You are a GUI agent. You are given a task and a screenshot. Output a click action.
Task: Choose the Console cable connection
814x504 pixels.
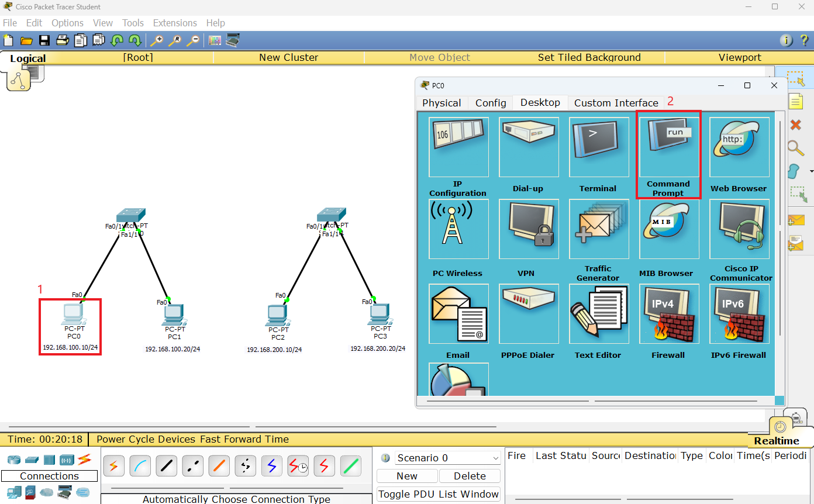coord(140,466)
